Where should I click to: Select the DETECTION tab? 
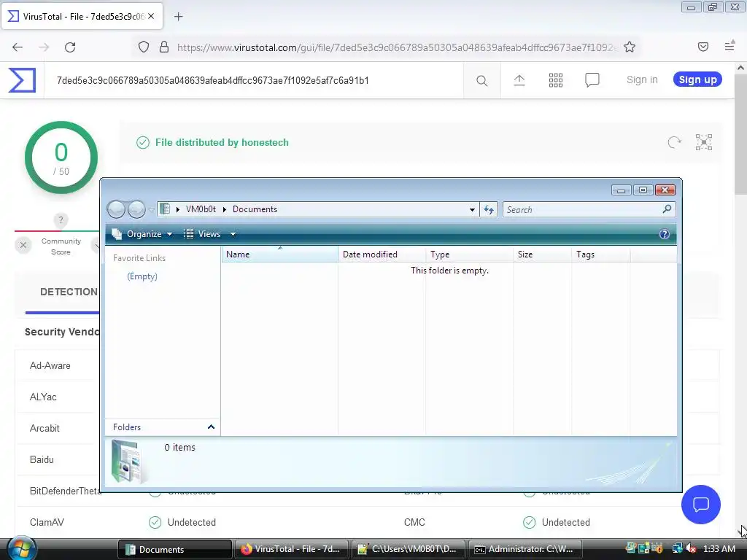point(69,292)
